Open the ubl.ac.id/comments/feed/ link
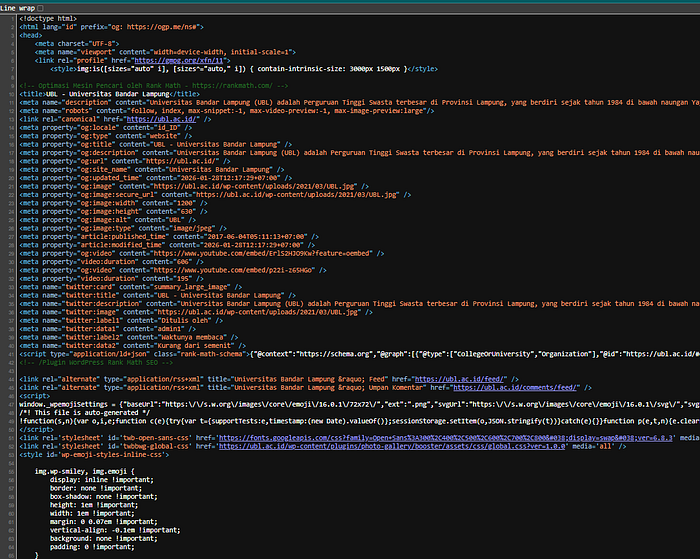The width and height of the screenshot is (700, 559). (x=515, y=388)
